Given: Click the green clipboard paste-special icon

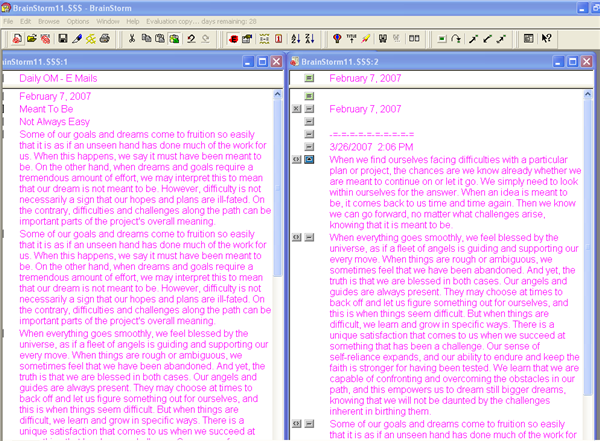Looking at the screenshot, I should click(x=174, y=39).
